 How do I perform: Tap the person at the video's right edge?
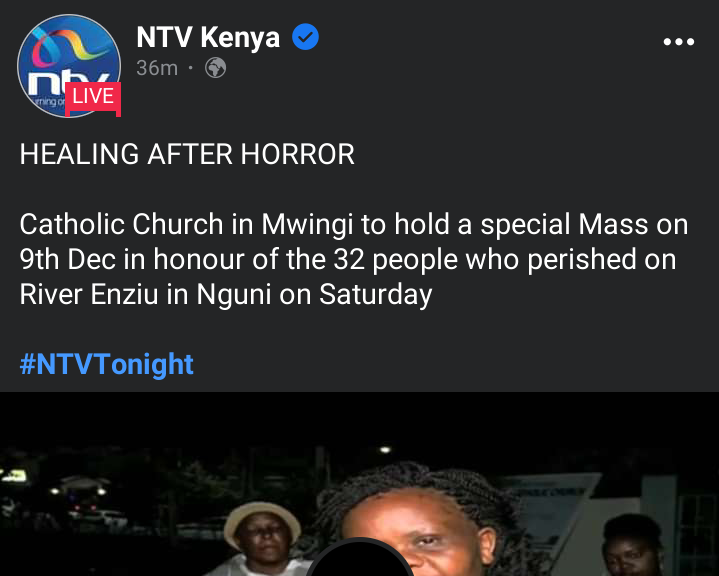pos(635,546)
